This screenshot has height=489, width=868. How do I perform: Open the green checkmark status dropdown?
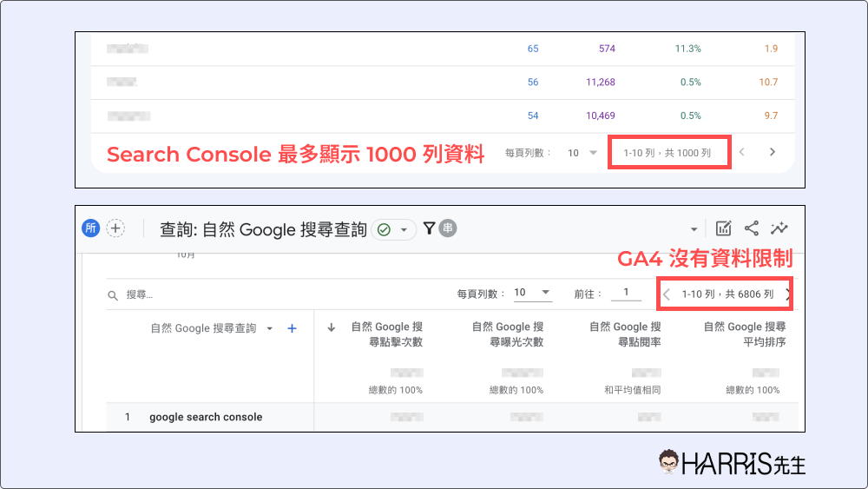(x=393, y=229)
